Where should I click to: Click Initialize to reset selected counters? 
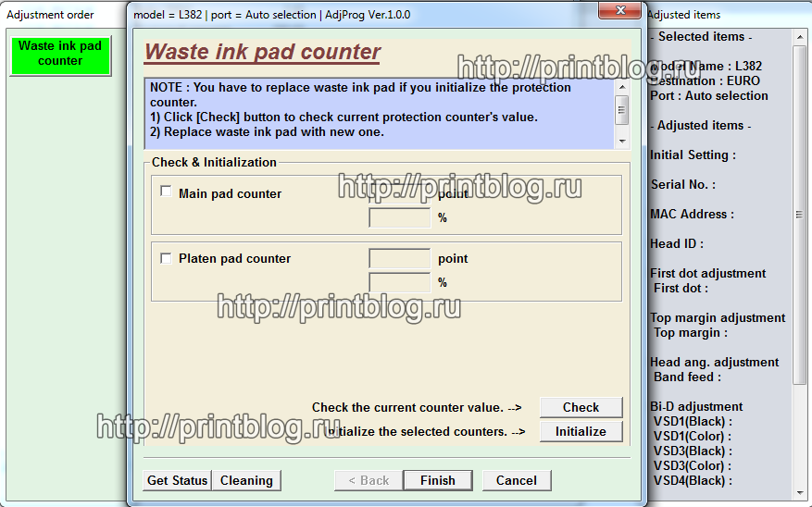coord(581,431)
